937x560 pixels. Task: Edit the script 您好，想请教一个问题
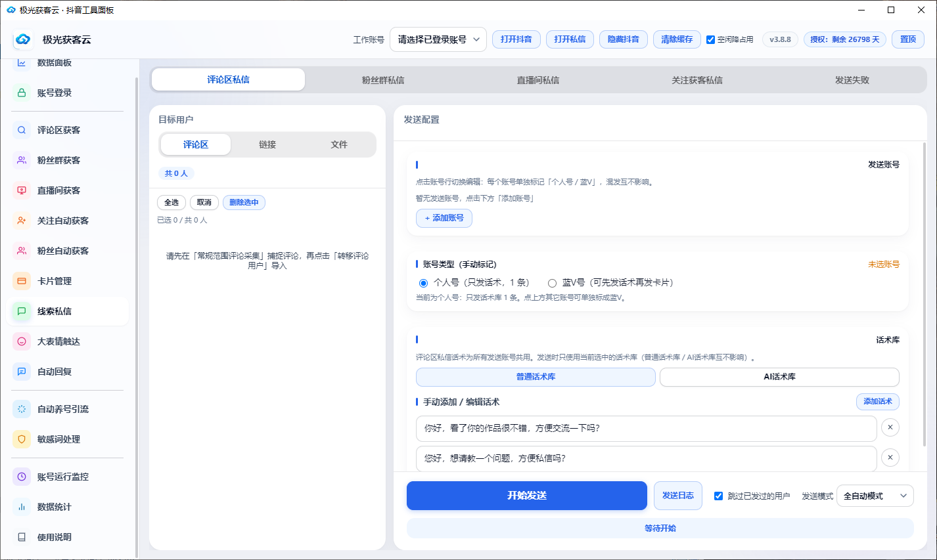tap(647, 458)
